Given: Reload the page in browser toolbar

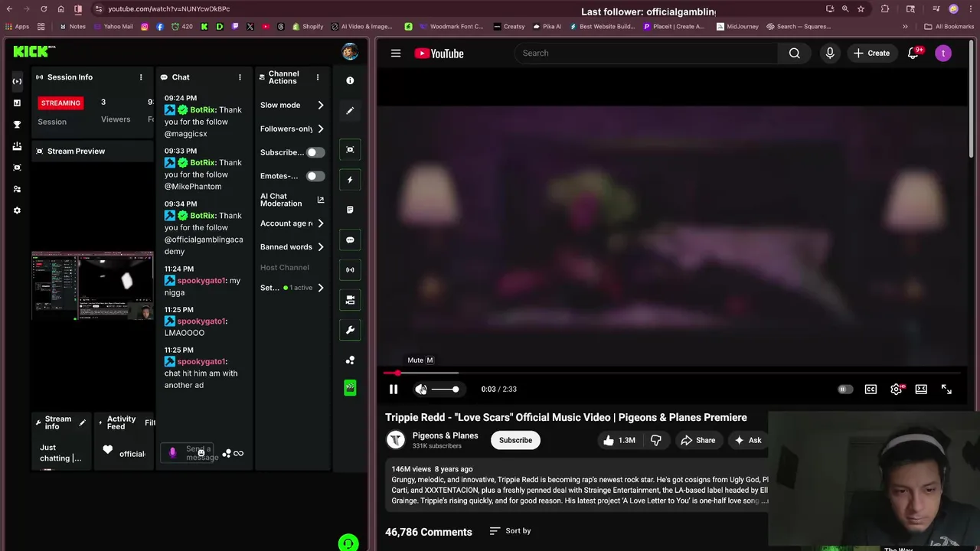Looking at the screenshot, I should pyautogui.click(x=44, y=9).
